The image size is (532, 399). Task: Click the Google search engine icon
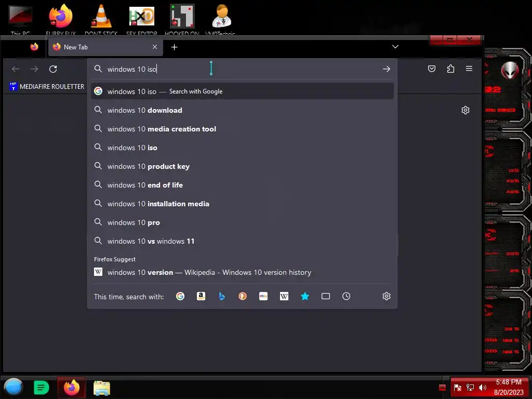coord(180,296)
